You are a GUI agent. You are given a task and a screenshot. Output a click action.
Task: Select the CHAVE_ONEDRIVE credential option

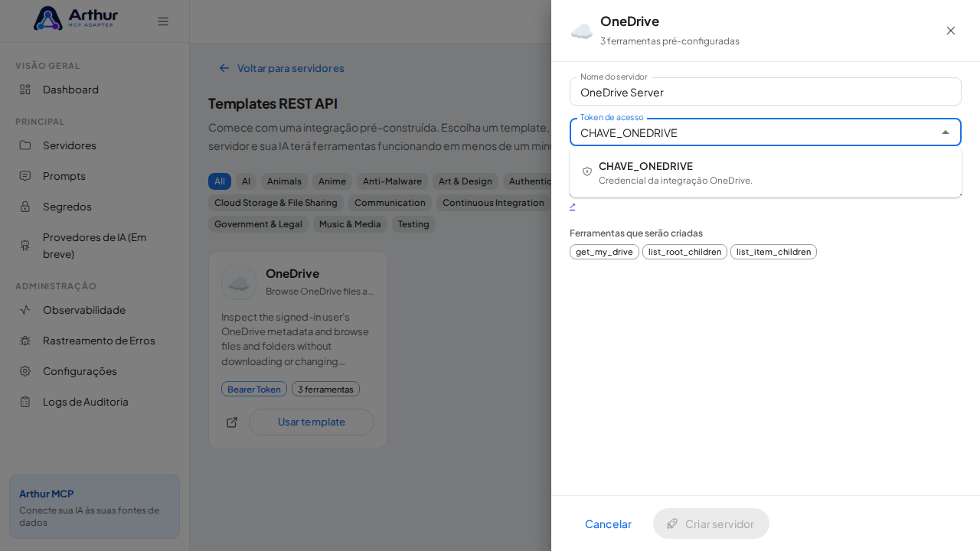tap(766, 173)
